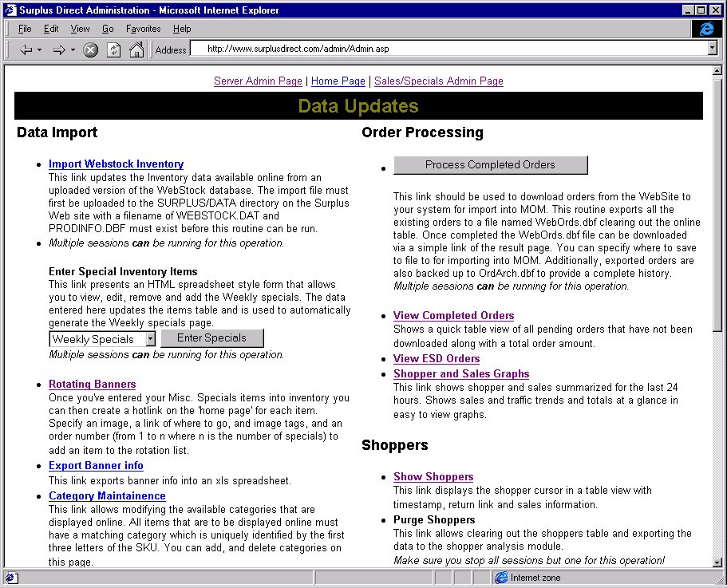Viewport: 727px width, 588px height.
Task: Click the vertical scrollbar down arrow
Action: [717, 563]
